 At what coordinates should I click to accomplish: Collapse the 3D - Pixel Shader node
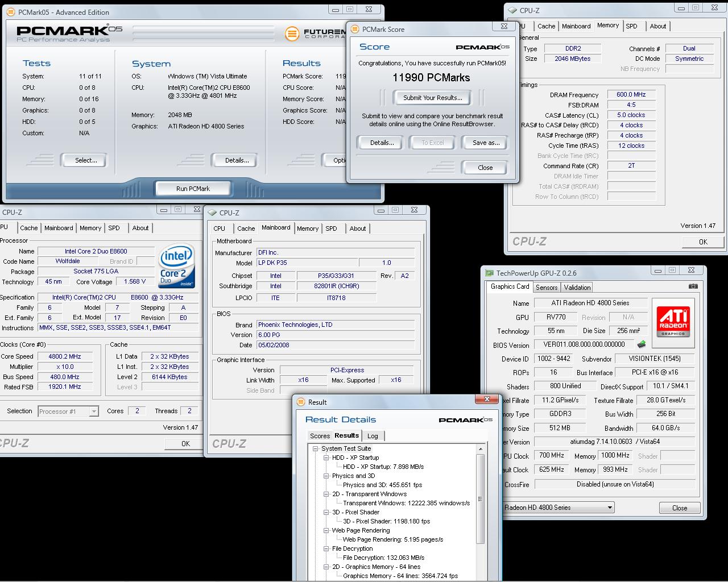(x=326, y=512)
